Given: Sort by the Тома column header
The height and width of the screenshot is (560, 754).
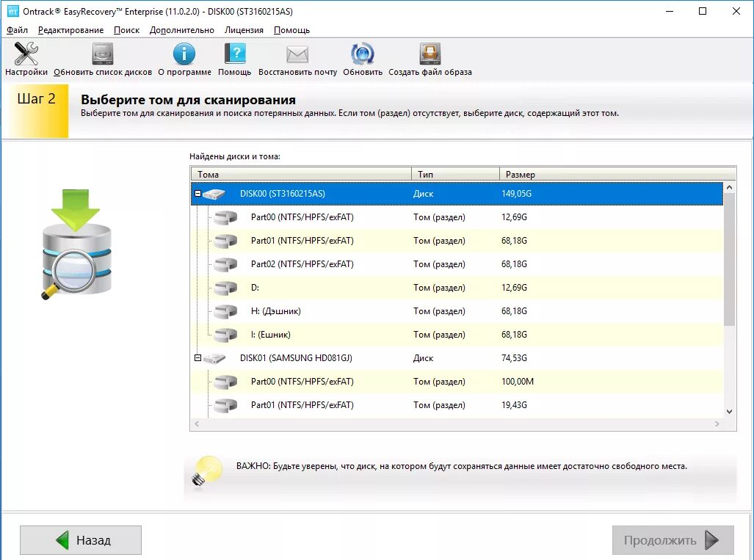Looking at the screenshot, I should click(301, 174).
